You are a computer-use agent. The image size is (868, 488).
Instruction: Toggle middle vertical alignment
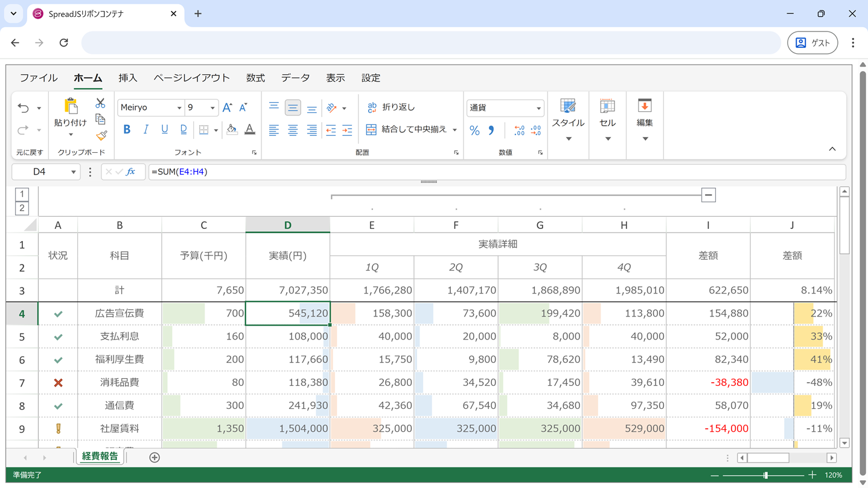click(293, 108)
